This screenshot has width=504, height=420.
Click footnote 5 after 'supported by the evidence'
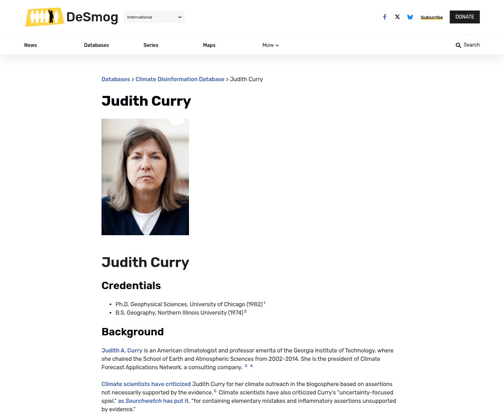(x=215, y=391)
